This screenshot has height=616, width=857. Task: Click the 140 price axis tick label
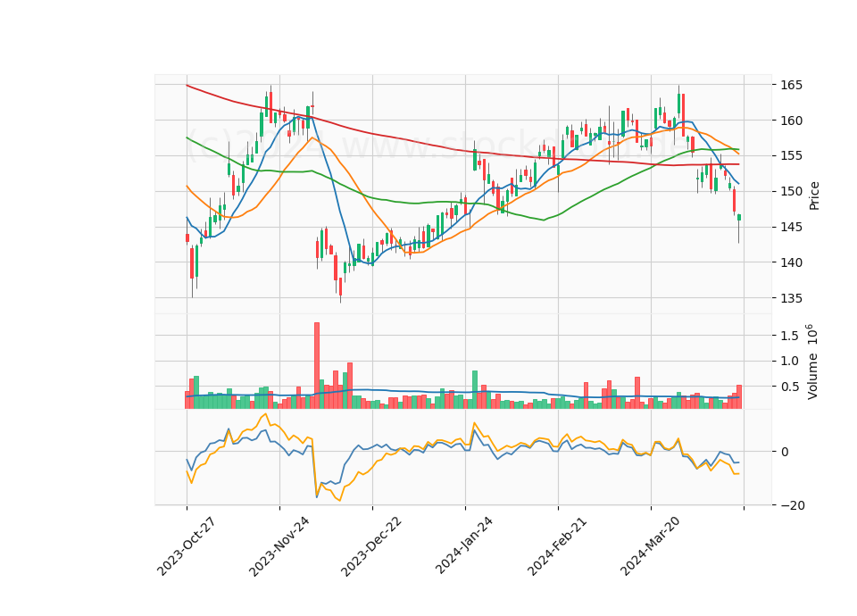792,262
